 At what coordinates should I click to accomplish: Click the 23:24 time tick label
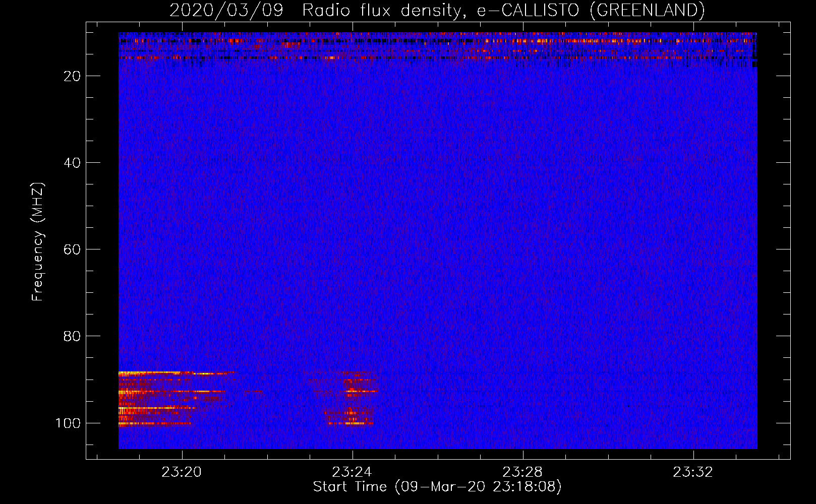click(x=352, y=472)
